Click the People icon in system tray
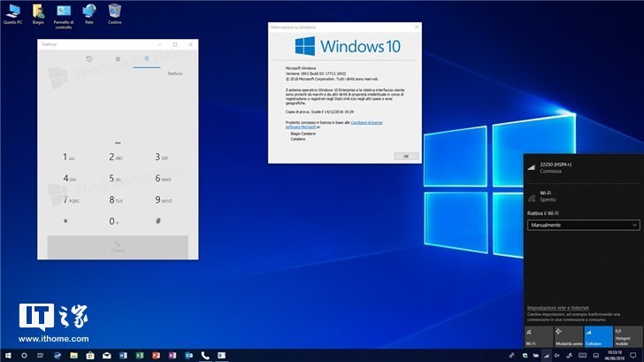 click(x=511, y=356)
